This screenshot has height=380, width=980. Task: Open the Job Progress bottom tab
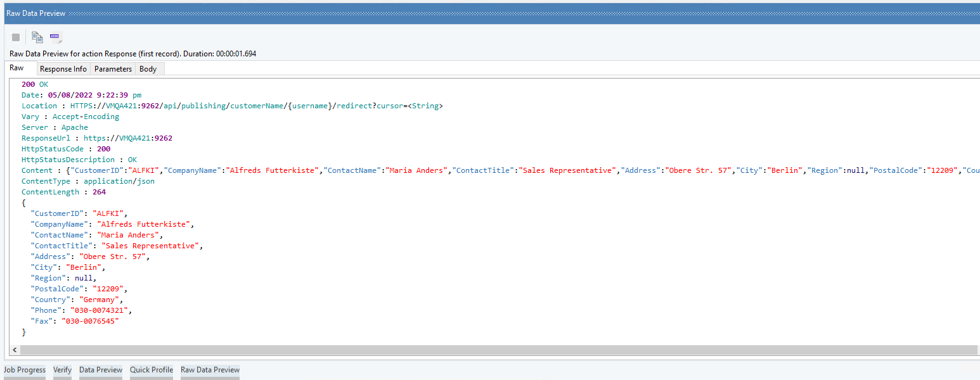tap(25, 370)
